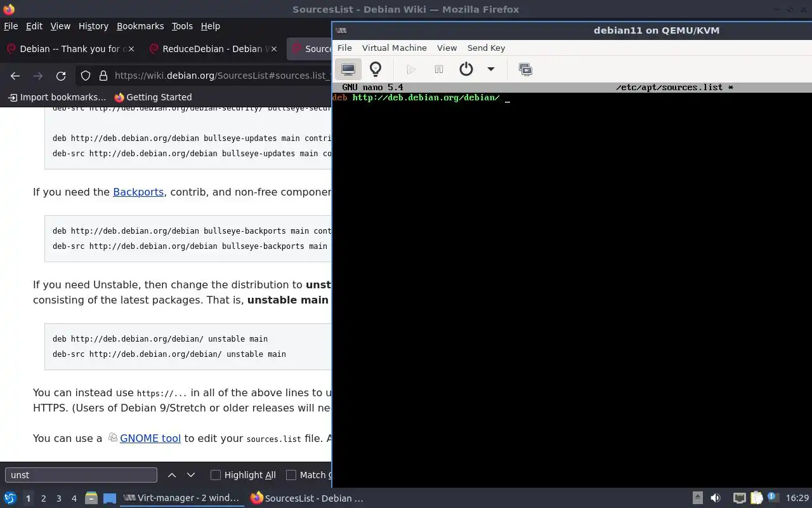Open the virt-manager File menu
This screenshot has height=508, width=812.
pos(344,48)
